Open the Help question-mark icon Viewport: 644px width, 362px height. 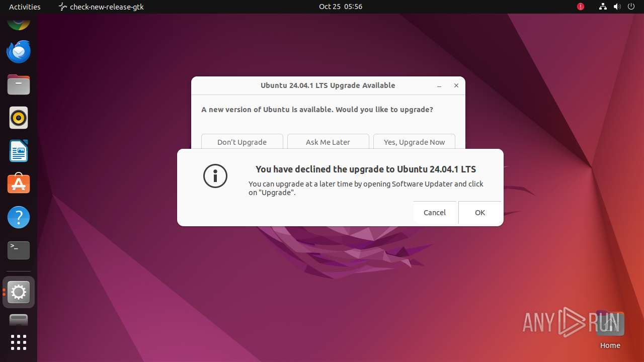(x=19, y=217)
